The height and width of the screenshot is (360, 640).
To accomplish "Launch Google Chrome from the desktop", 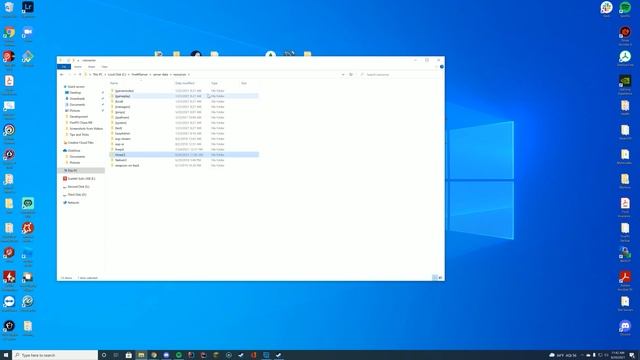I will coord(9,34).
